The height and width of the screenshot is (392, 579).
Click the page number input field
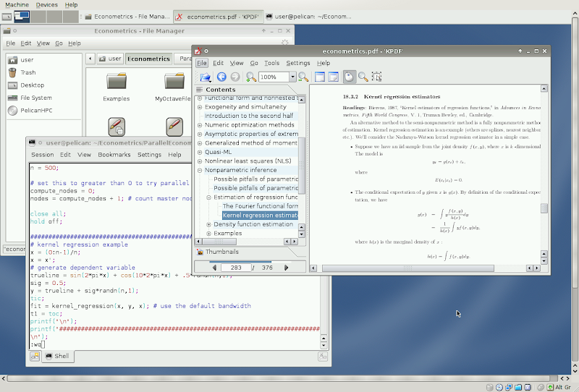click(235, 268)
